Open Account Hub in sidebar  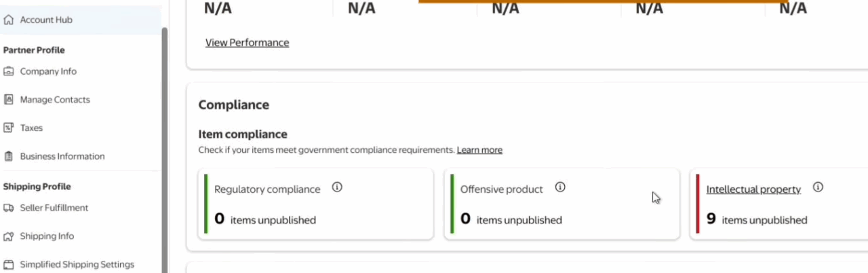[x=46, y=20]
